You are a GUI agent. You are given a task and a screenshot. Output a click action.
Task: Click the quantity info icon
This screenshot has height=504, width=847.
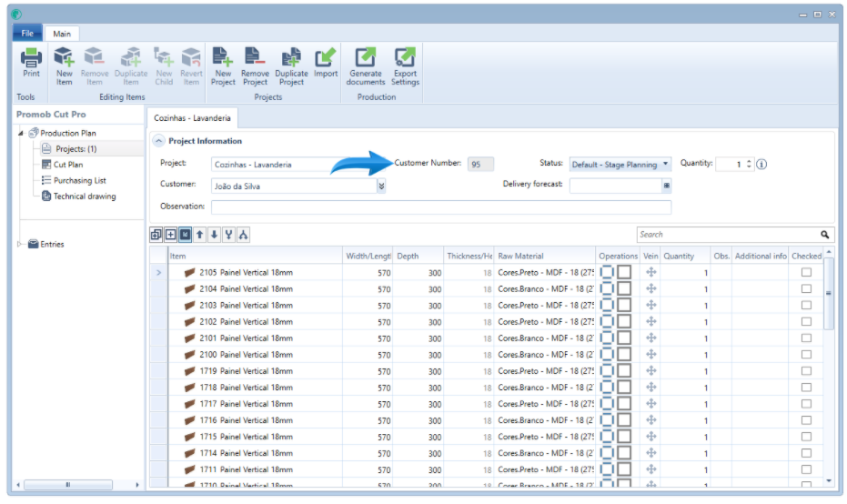point(761,165)
